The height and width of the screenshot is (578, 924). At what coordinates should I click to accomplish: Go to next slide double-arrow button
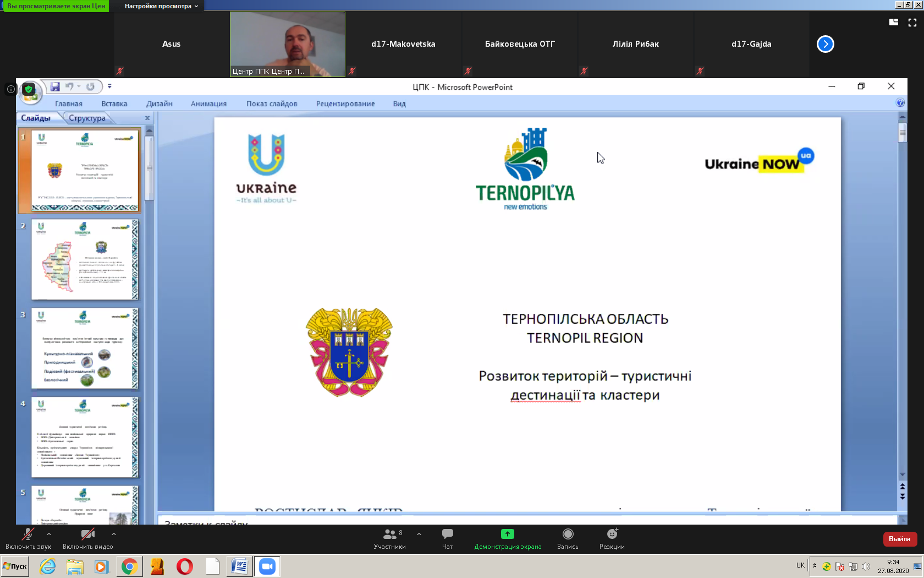[x=903, y=496]
